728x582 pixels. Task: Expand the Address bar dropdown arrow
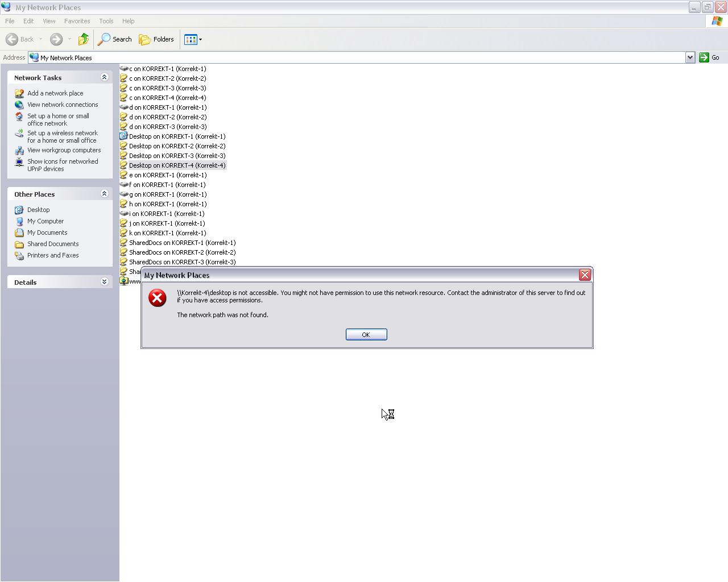[x=690, y=57]
